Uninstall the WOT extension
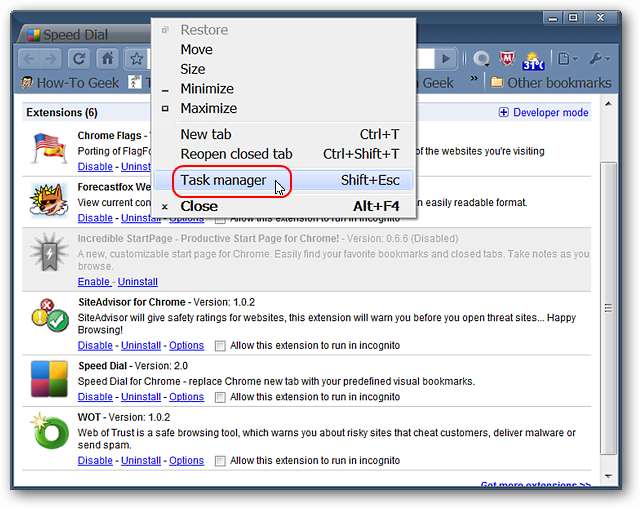 pos(141,460)
